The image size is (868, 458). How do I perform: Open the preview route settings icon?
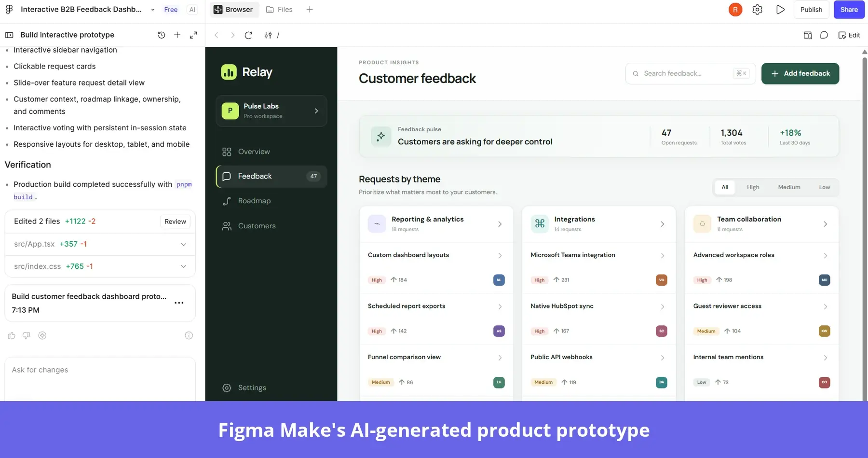pos(268,35)
